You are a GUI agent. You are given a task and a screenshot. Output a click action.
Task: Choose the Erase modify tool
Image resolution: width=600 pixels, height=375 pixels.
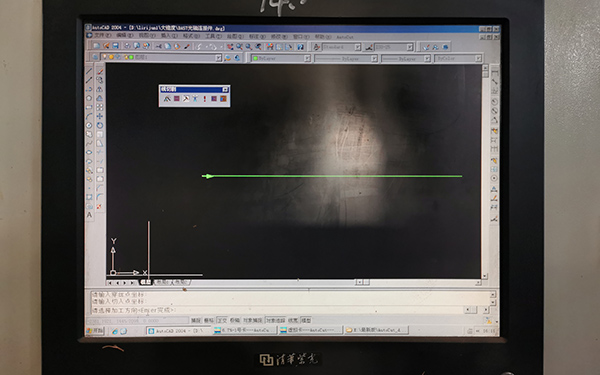click(x=100, y=71)
